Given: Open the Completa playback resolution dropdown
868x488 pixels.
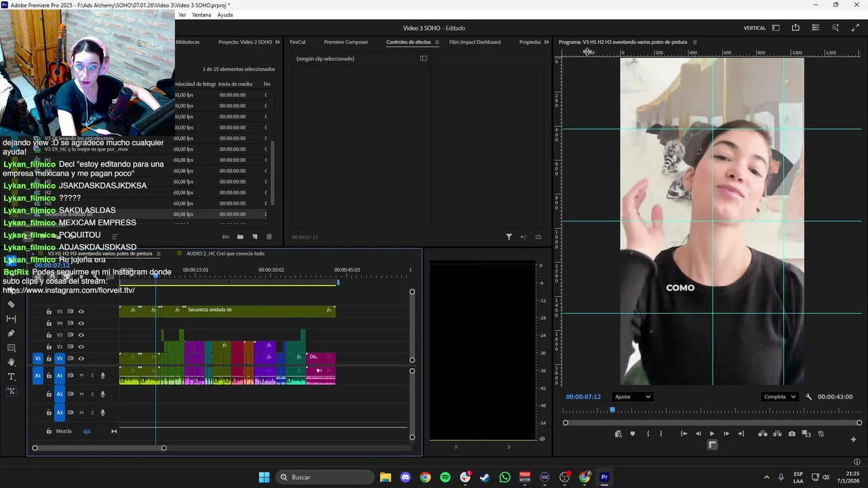Looking at the screenshot, I should (779, 396).
